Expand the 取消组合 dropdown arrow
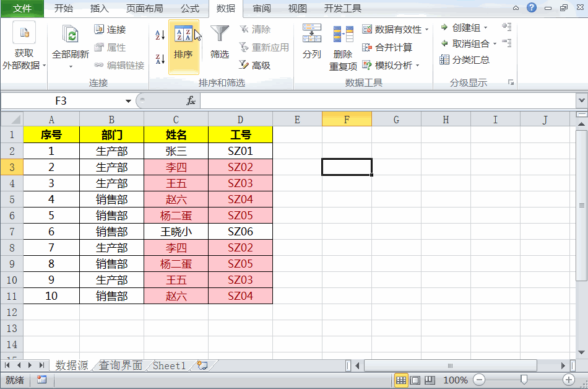This screenshot has width=588, height=389. [x=495, y=44]
